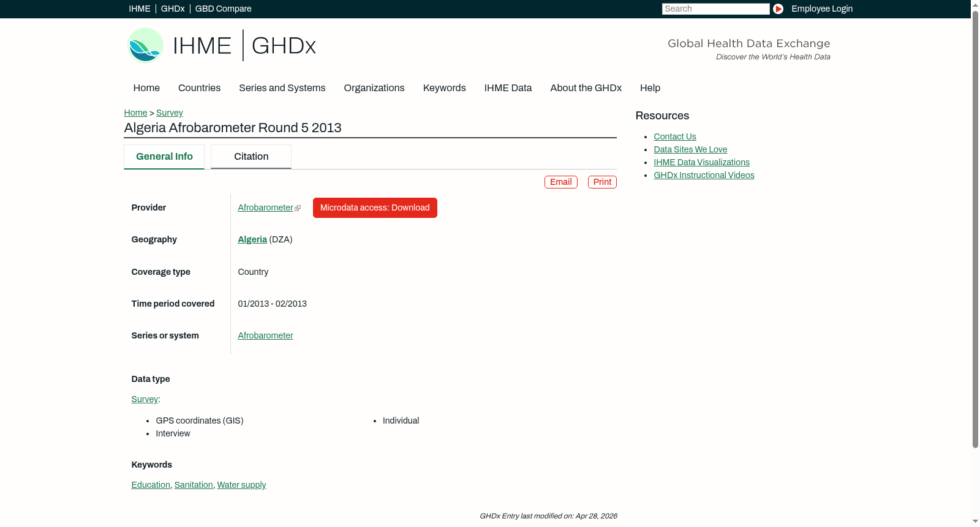980x527 pixels.
Task: Open About the GHDx menu
Action: pyautogui.click(x=586, y=88)
